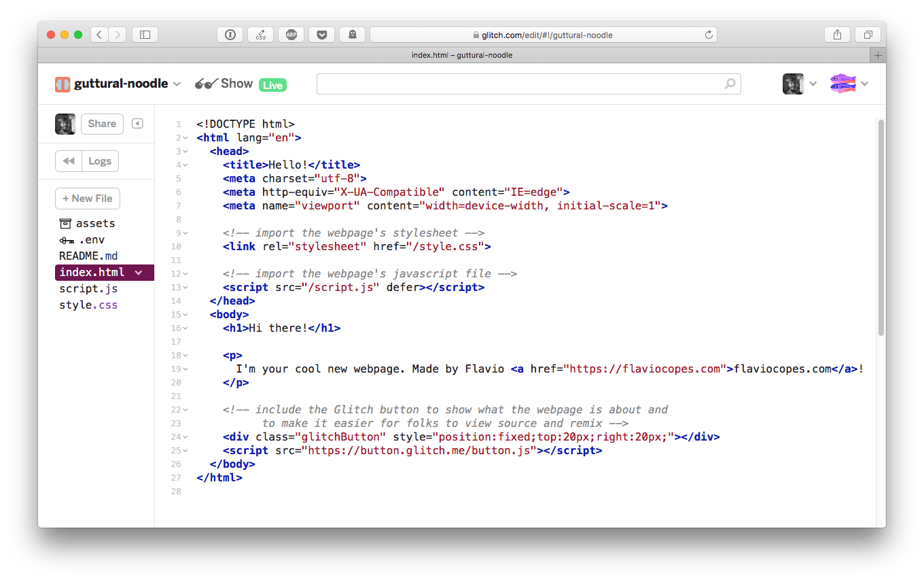Viewport: 924px width, 582px height.
Task: Expand the user avatar account menu
Action: point(813,84)
